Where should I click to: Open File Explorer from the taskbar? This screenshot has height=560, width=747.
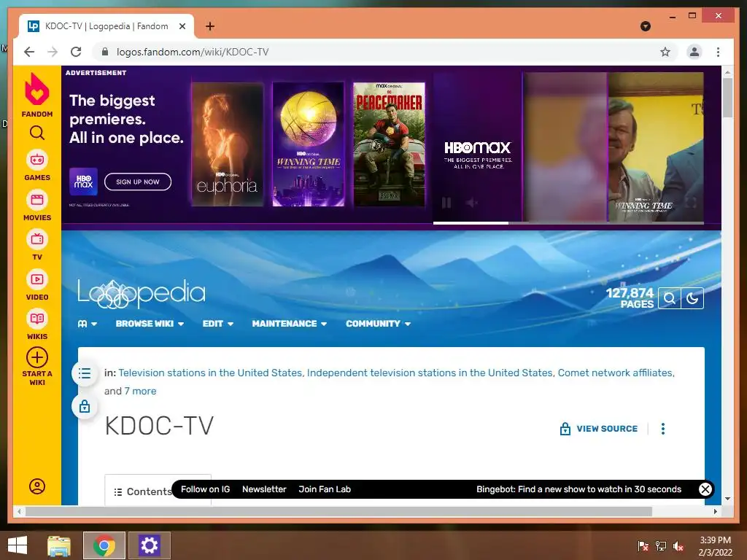click(x=59, y=545)
